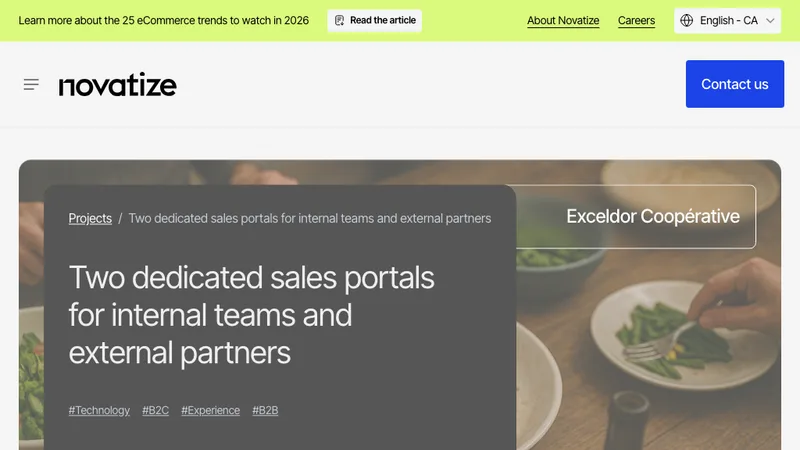800x450 pixels.
Task: Select the #B2B tag
Action: [x=265, y=410]
